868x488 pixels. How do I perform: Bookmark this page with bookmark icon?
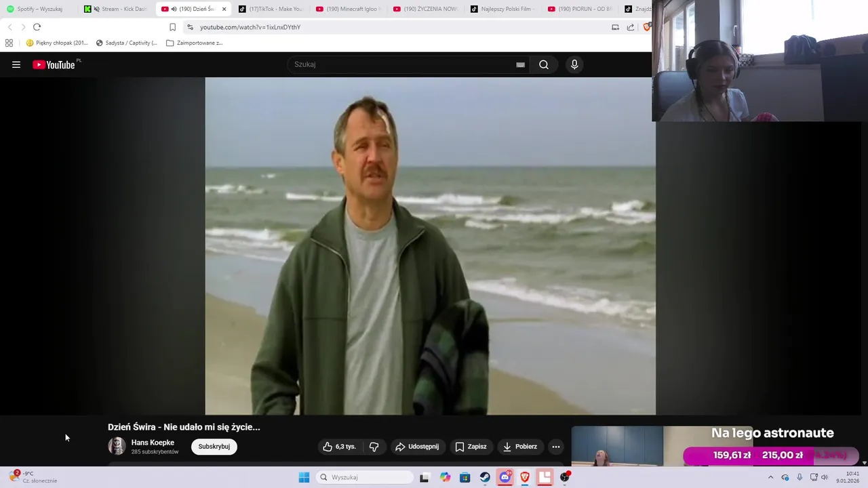(172, 27)
